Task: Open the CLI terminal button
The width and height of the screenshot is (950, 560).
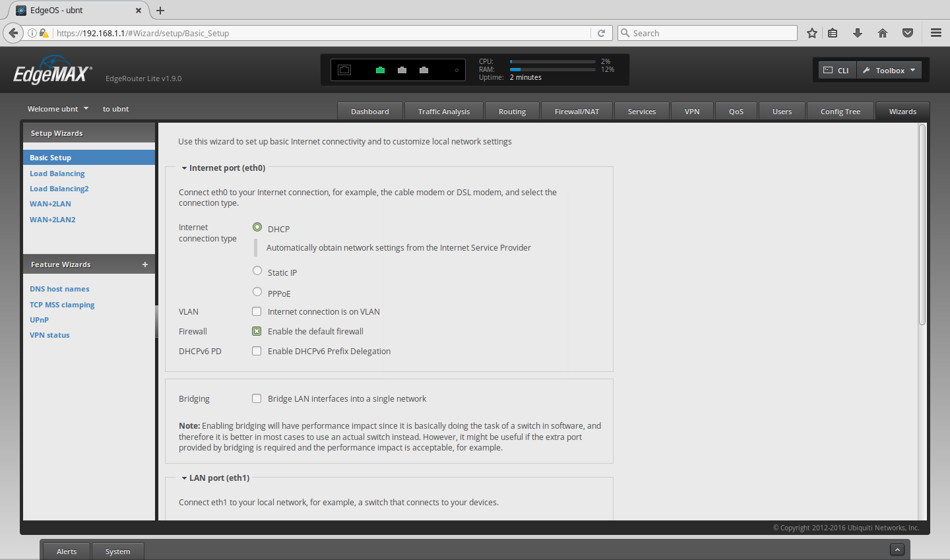Action: 836,71
